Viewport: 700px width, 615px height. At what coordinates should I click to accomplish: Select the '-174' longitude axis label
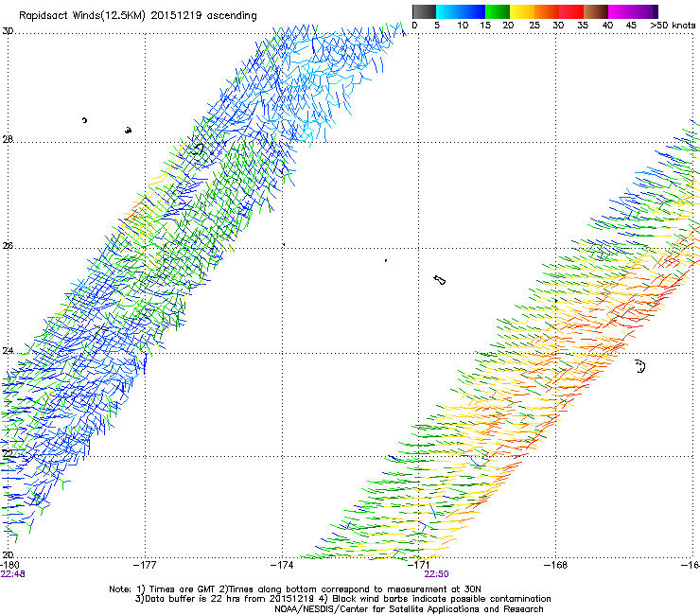[x=282, y=565]
